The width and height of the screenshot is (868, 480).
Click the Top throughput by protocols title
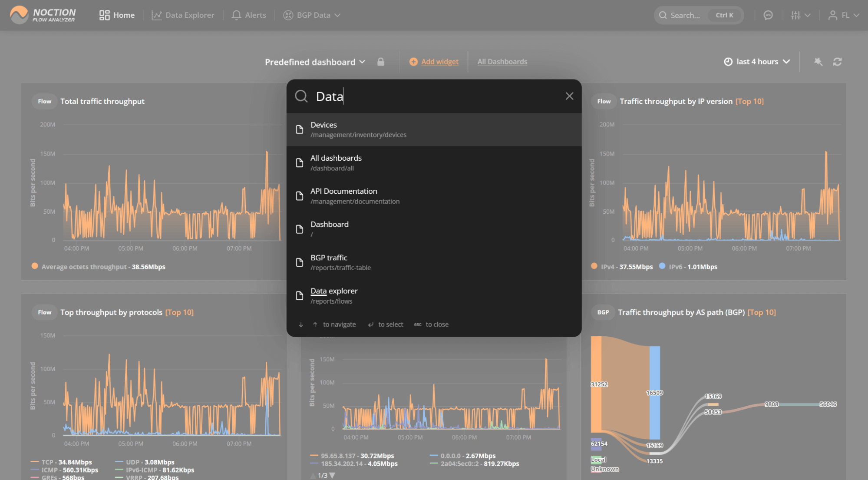[111, 312]
